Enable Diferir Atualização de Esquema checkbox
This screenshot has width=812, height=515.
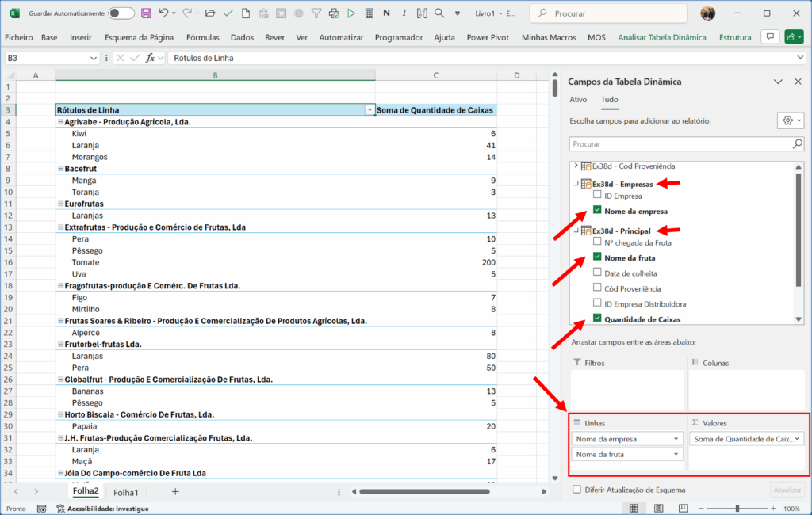[576, 490]
